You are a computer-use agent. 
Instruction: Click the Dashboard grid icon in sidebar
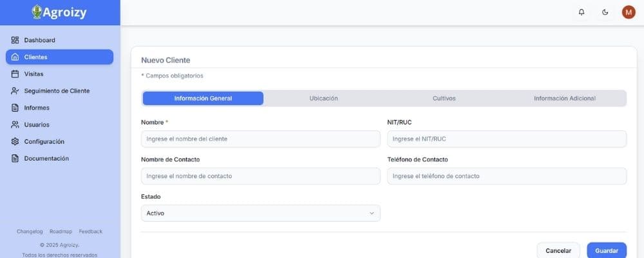coord(15,40)
